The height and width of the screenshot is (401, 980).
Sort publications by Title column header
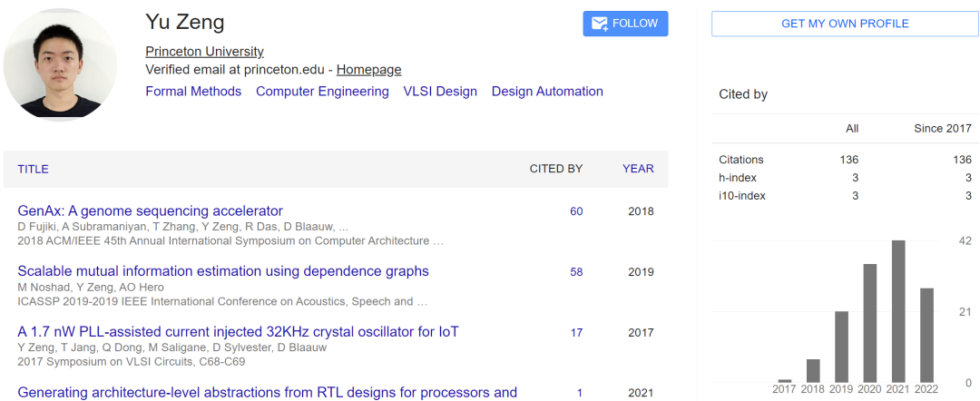(x=34, y=169)
